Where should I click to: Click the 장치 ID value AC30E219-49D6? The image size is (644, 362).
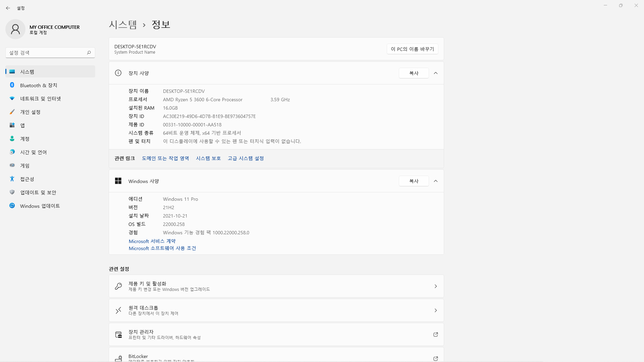click(209, 116)
